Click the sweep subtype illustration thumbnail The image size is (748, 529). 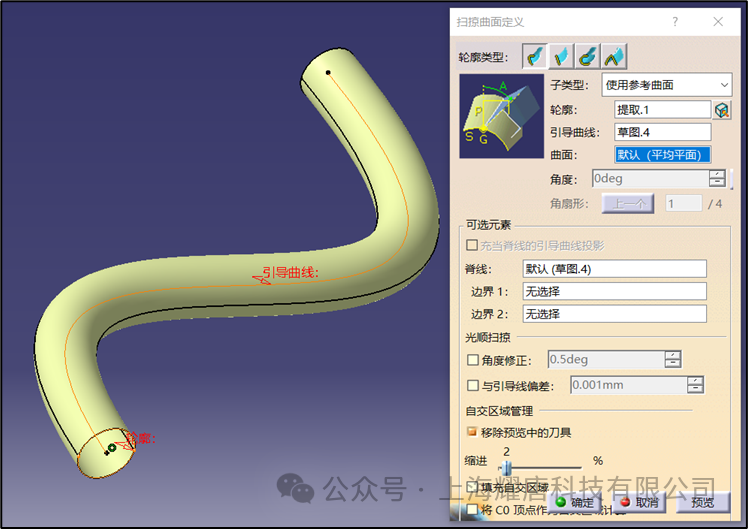click(x=501, y=116)
